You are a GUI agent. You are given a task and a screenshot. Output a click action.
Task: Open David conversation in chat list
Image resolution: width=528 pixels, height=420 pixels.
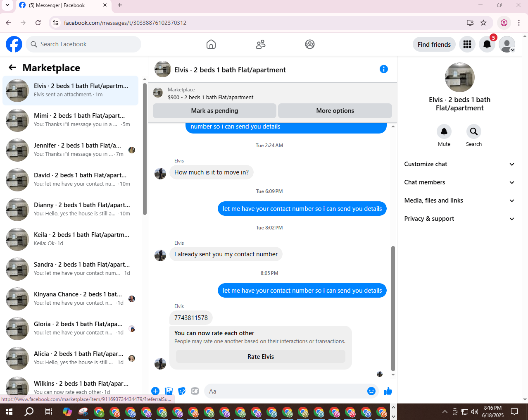[71, 180]
